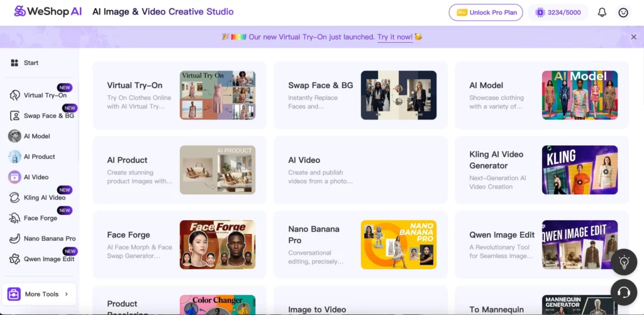Select the Face Forge sidebar icon
The width and height of the screenshot is (644, 315).
click(x=14, y=218)
